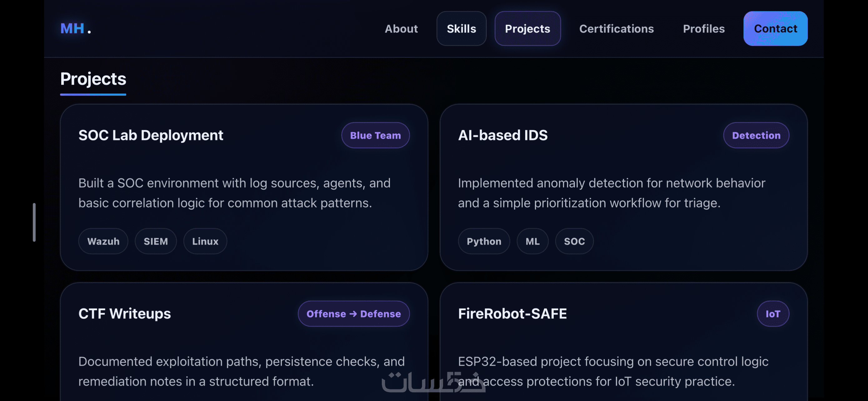Image resolution: width=868 pixels, height=401 pixels.
Task: Click the Python tag chip
Action: click(484, 241)
